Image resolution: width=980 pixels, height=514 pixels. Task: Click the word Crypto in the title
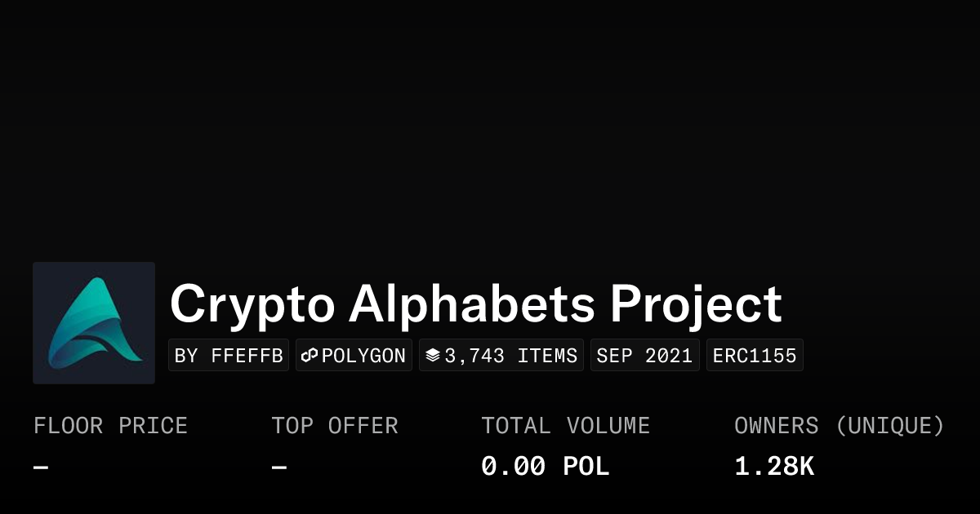click(x=252, y=304)
